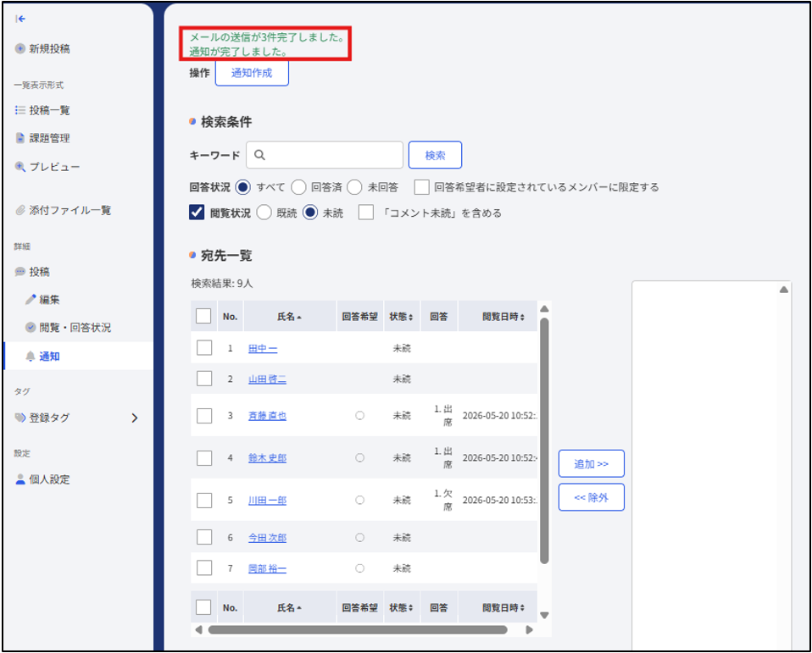Enable 「コメント未読」を含める checkbox
Viewport: 812px width, 653px height.
366,212
